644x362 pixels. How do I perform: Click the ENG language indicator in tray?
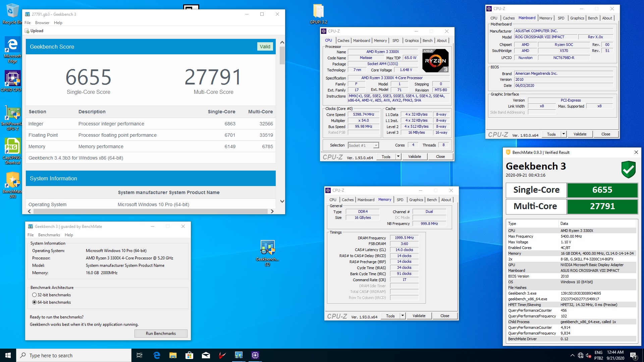pyautogui.click(x=598, y=353)
